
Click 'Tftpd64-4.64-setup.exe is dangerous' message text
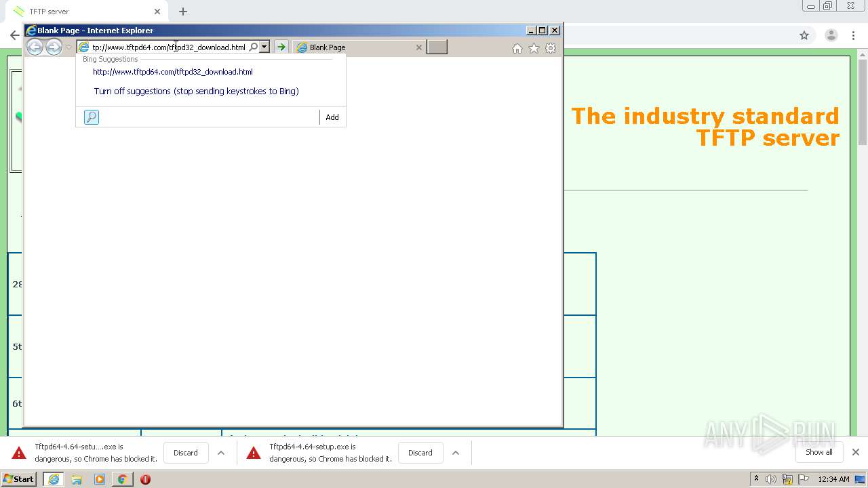330,453
